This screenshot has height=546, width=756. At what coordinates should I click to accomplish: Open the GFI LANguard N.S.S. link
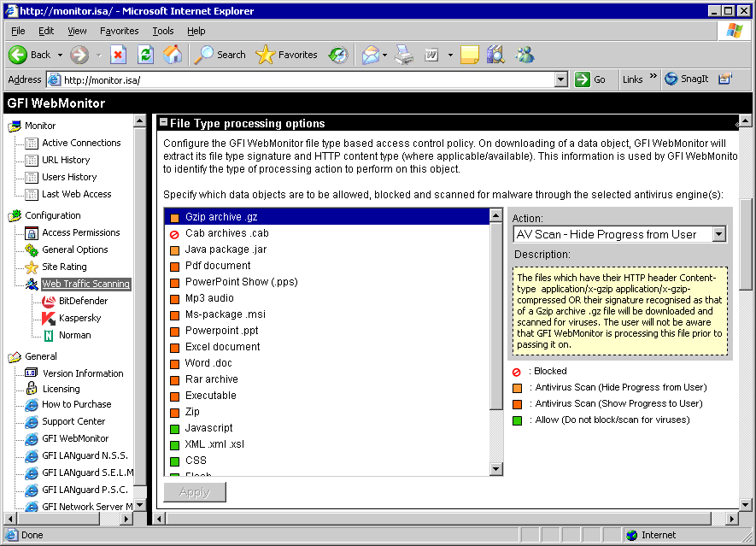(x=85, y=455)
